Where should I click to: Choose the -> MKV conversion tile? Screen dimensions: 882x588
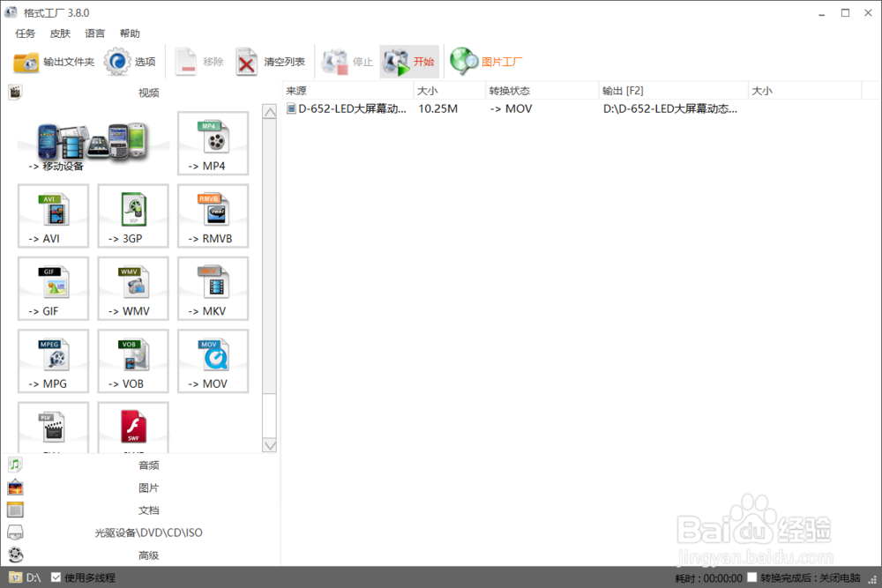213,288
